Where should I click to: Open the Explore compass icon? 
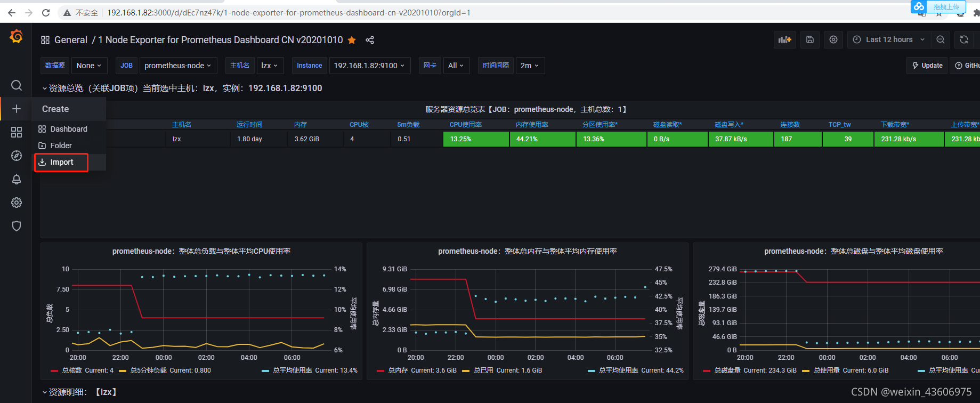pos(17,156)
